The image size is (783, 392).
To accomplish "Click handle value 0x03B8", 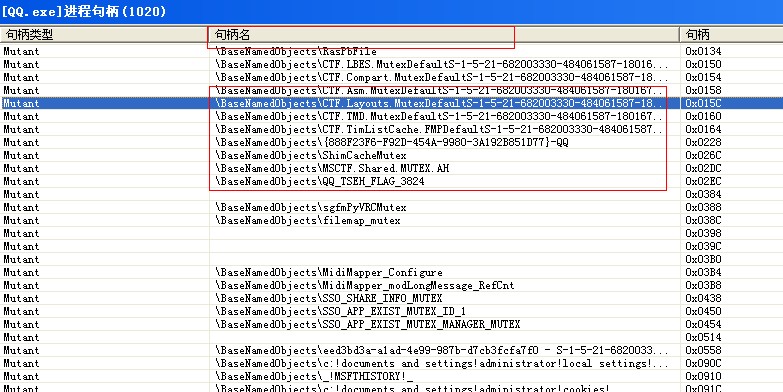I will (703, 285).
